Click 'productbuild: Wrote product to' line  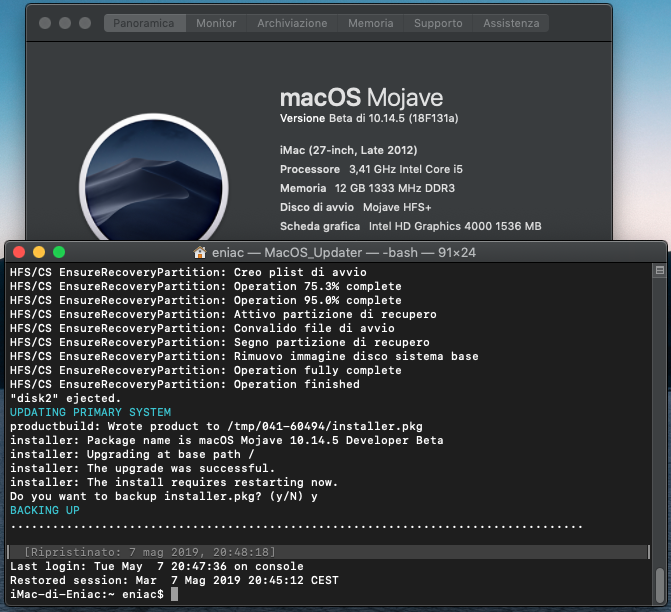216,426
